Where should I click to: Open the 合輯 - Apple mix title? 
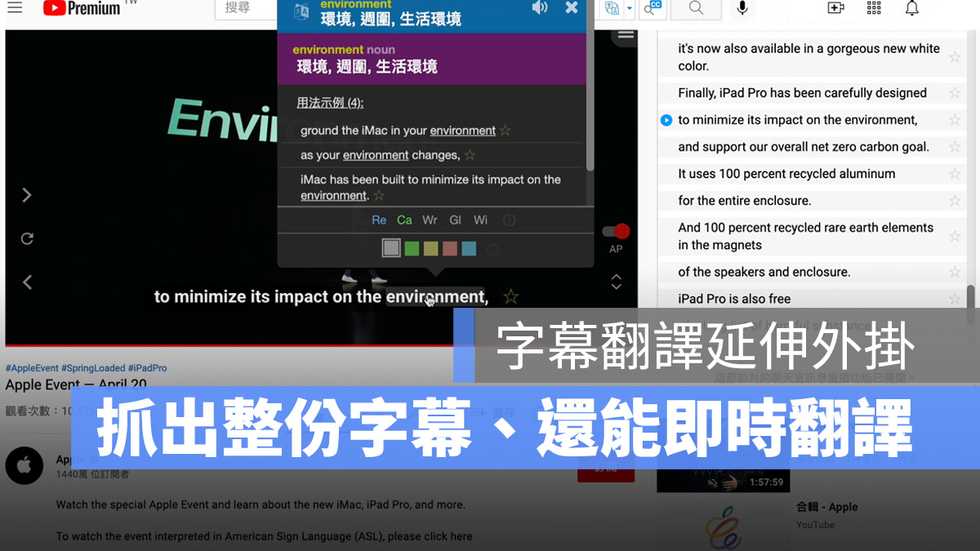[x=826, y=507]
